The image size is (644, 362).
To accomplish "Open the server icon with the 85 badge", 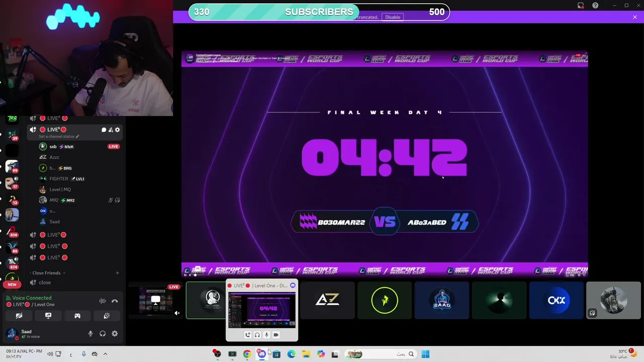I will click(x=12, y=247).
